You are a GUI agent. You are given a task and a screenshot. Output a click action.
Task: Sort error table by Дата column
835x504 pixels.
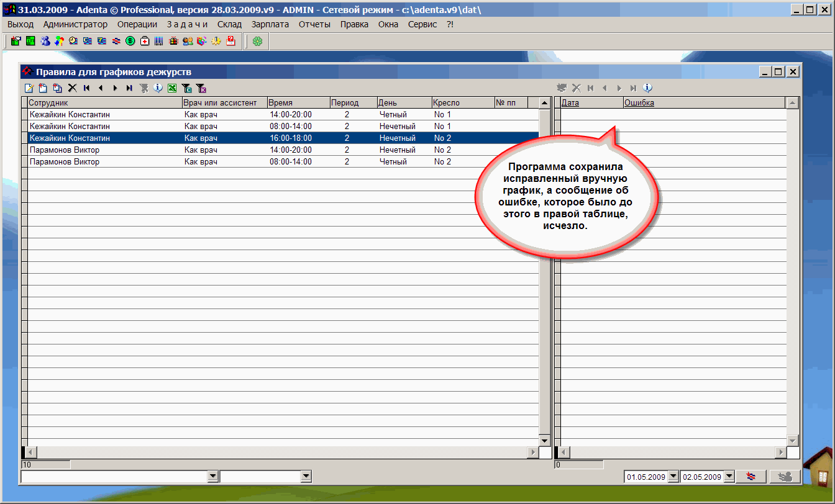click(570, 103)
